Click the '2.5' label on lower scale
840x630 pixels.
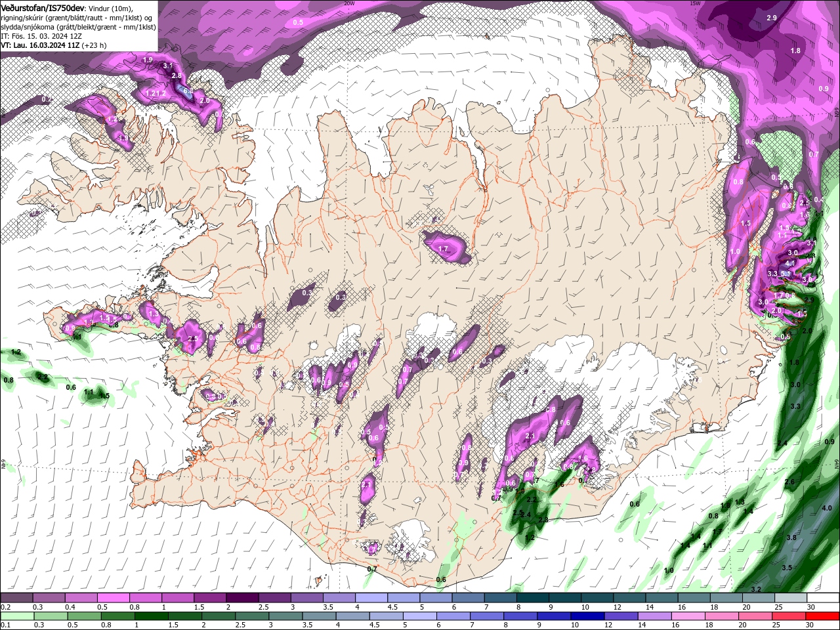click(240, 625)
